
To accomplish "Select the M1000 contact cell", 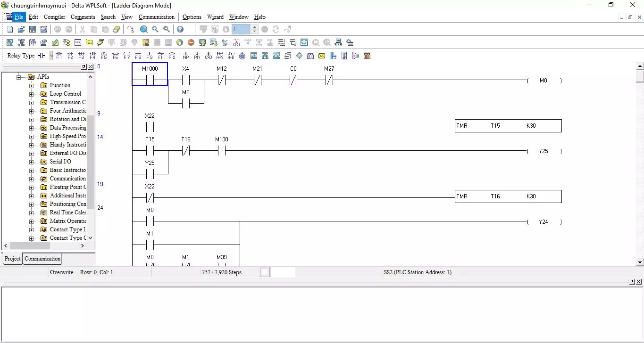I will coord(150,74).
